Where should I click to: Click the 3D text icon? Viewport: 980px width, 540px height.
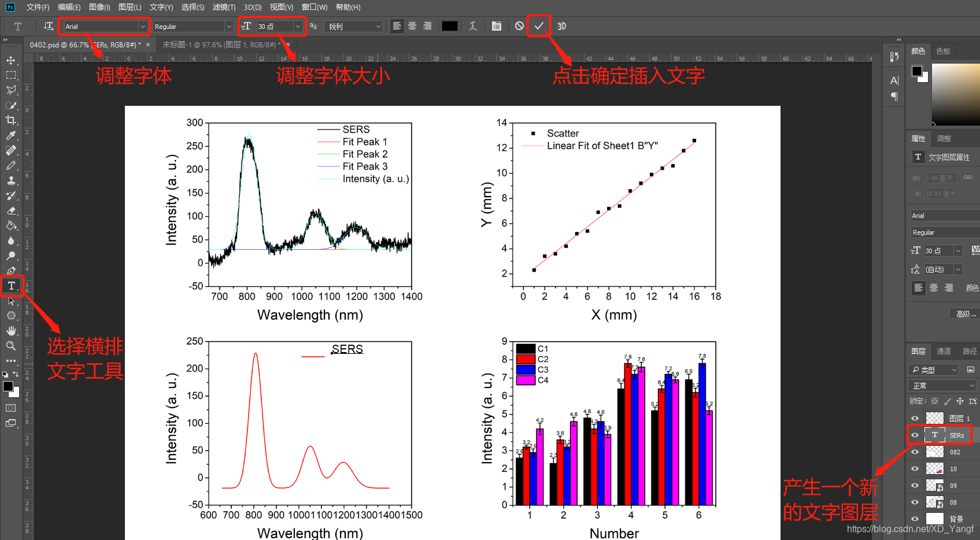pyautogui.click(x=561, y=26)
